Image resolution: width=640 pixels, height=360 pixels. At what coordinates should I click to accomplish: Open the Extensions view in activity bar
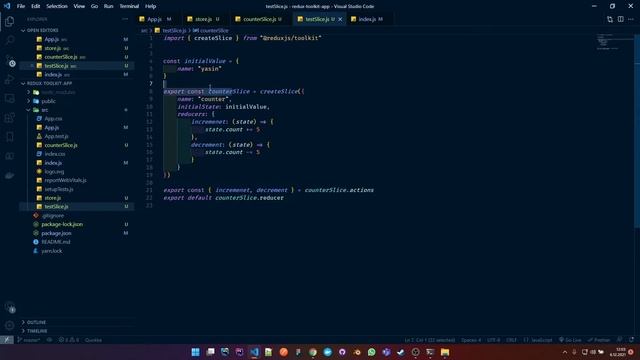tap(9, 118)
